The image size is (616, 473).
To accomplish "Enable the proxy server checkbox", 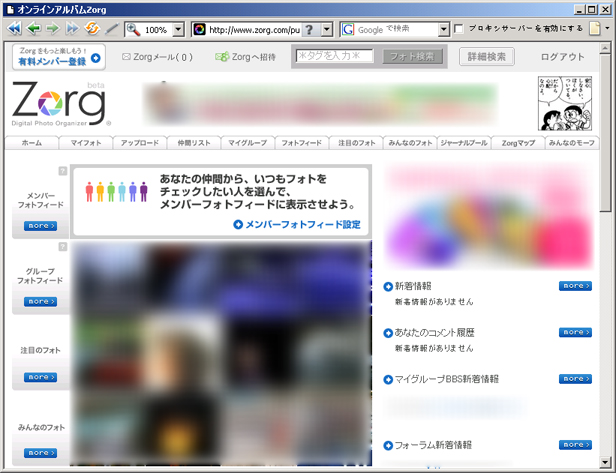I will point(458,29).
